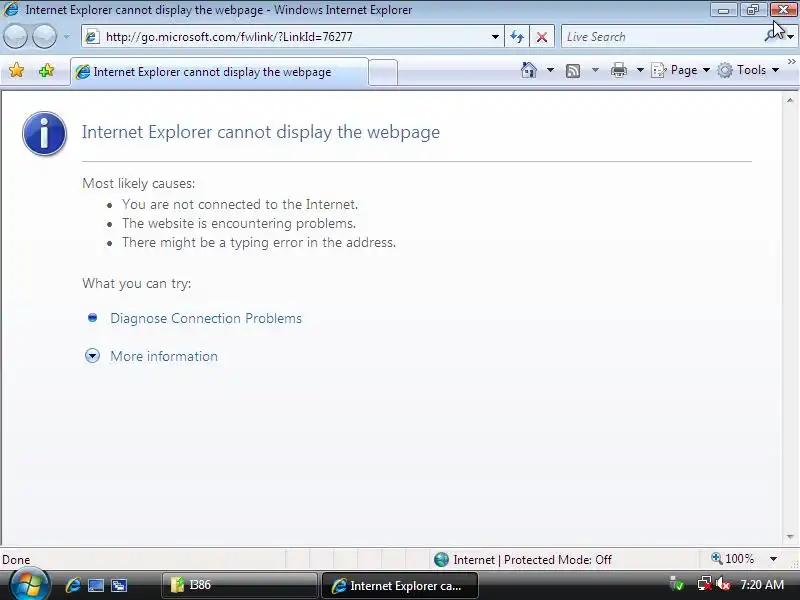This screenshot has height=600, width=800.
Task: Click the network disconnected tray icon
Action: click(705, 584)
